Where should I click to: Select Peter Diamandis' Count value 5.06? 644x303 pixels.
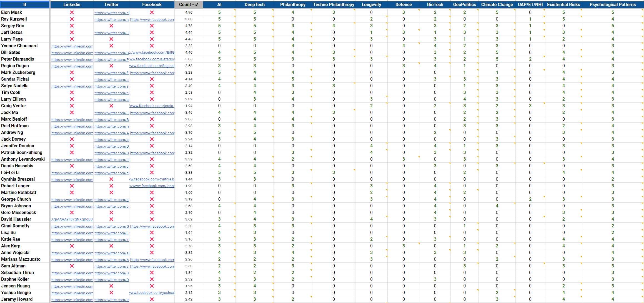(189, 59)
